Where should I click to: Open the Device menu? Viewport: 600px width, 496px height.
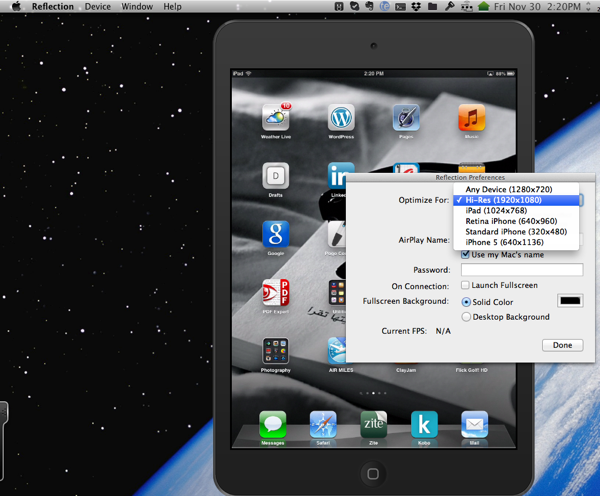pyautogui.click(x=98, y=7)
